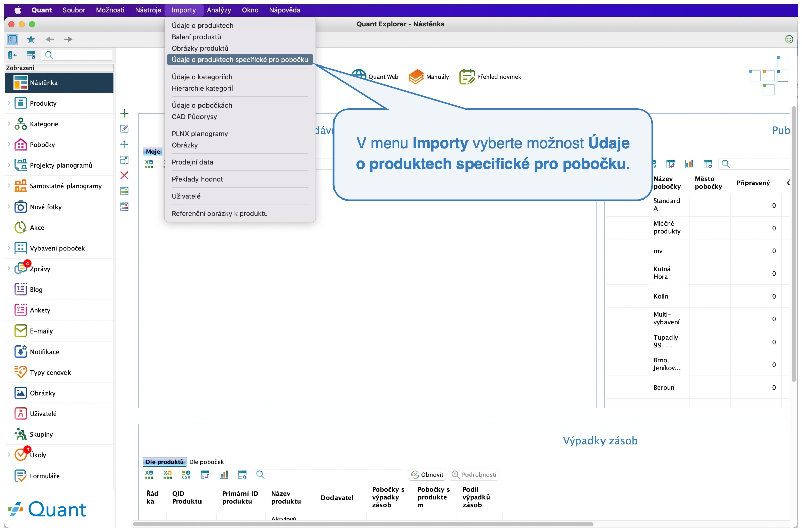Open the sidebar table settings icon

click(x=31, y=55)
